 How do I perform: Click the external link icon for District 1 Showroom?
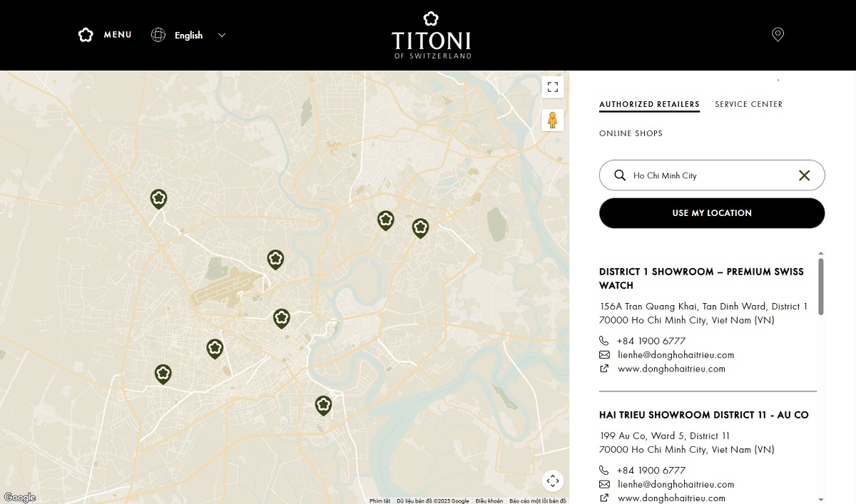click(604, 369)
